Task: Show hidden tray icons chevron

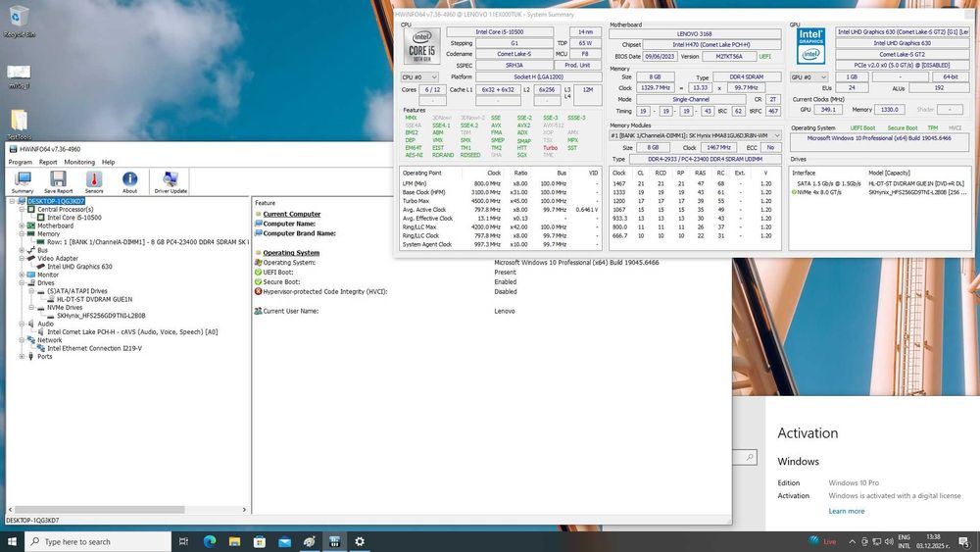Action: (852, 541)
